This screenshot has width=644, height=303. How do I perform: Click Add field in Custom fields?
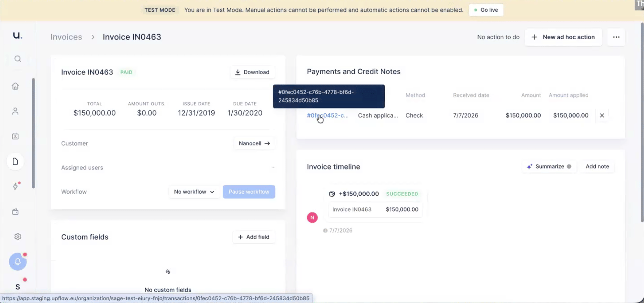point(254,237)
